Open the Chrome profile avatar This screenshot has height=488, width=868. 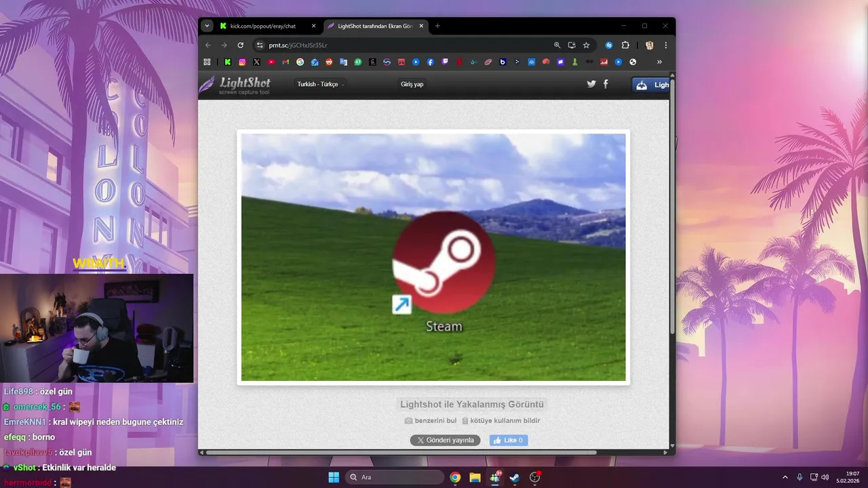click(649, 45)
